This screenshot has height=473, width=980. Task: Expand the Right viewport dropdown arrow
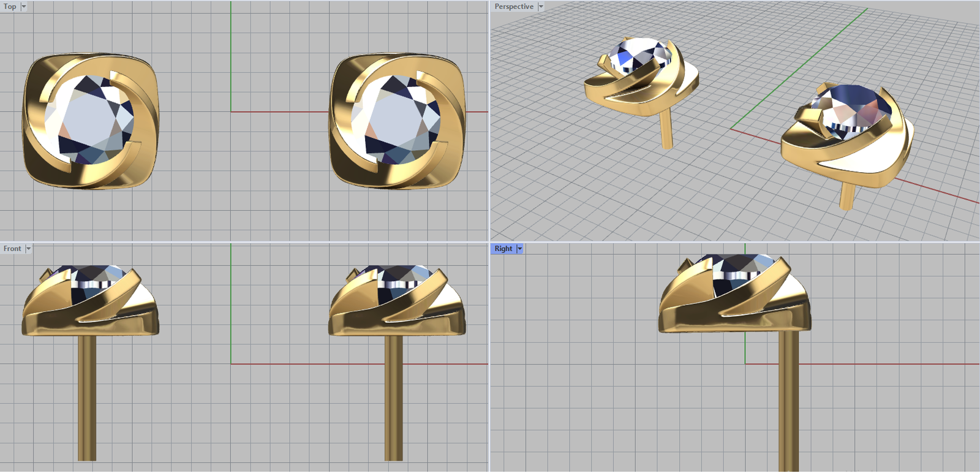[x=520, y=249]
